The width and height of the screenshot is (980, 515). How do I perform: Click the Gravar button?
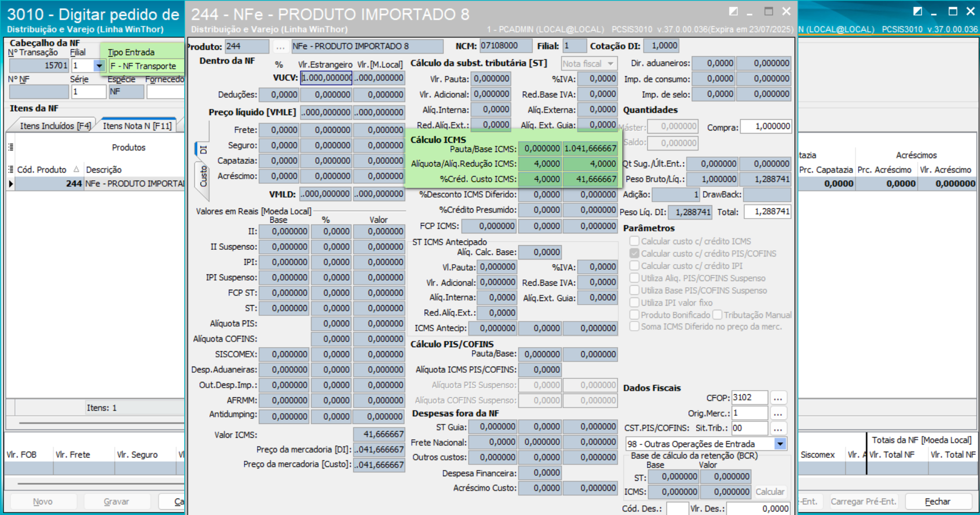click(116, 502)
